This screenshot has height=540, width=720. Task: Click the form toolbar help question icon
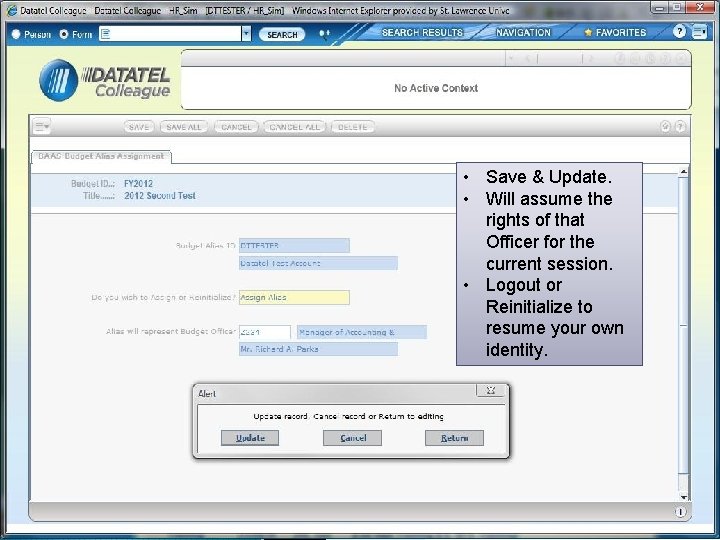[x=680, y=127]
